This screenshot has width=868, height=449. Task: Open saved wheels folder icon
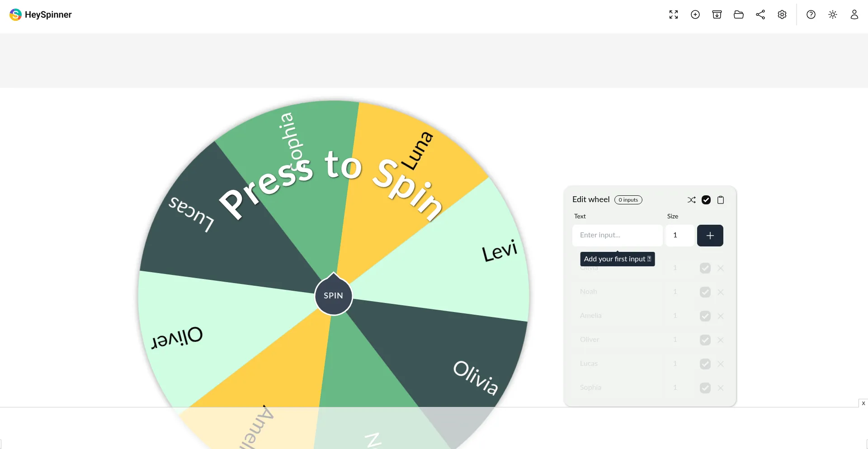point(739,14)
